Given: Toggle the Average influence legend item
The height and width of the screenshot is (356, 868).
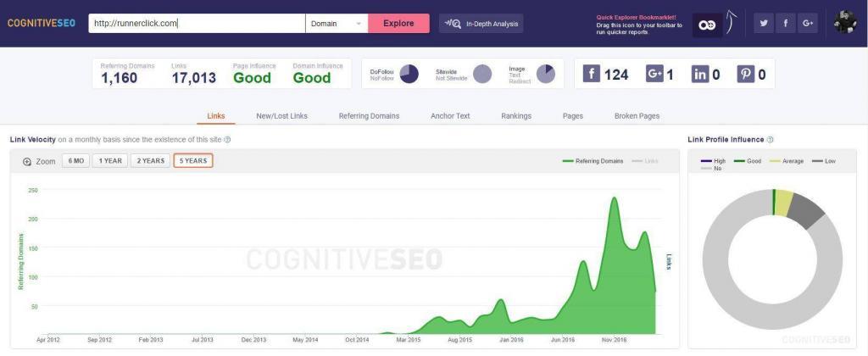Looking at the screenshot, I should click(786, 161).
